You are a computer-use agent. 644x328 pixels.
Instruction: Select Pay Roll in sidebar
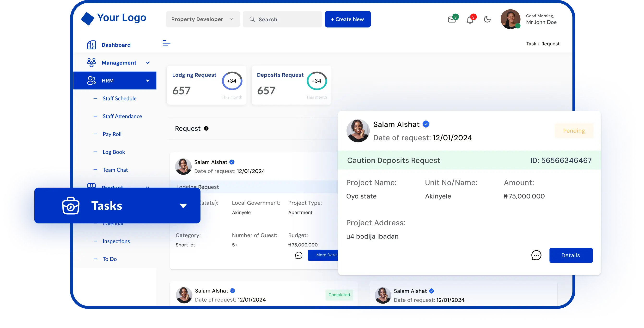[112, 134]
